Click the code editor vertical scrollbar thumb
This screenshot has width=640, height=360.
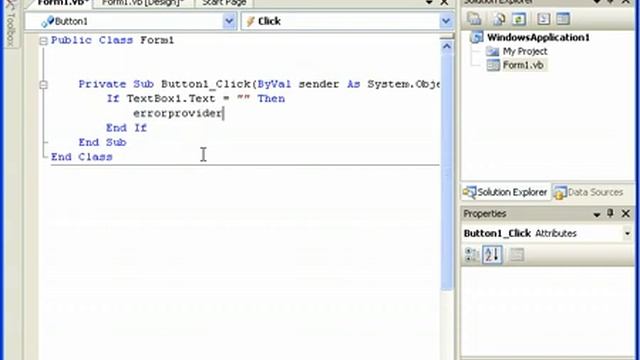(x=447, y=171)
